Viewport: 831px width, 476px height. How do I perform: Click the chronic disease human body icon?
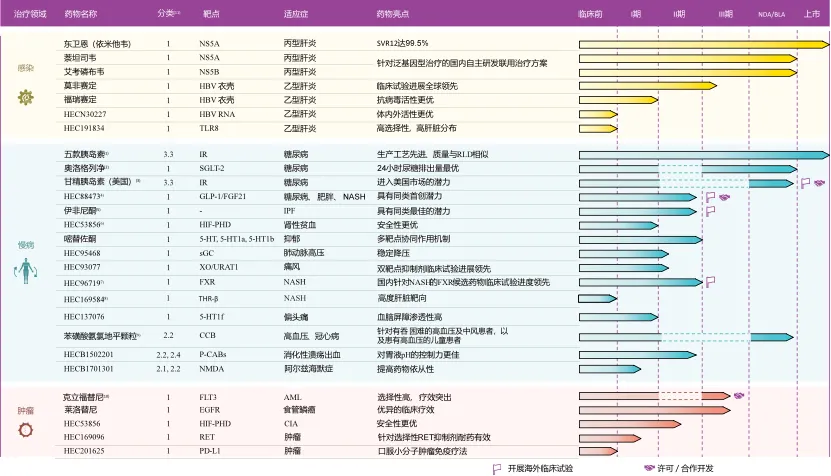click(26, 270)
